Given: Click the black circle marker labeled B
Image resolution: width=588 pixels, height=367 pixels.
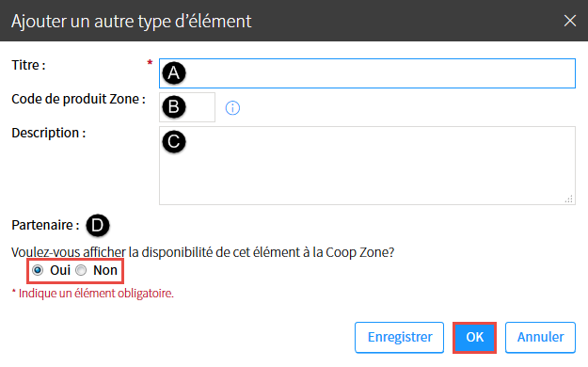Looking at the screenshot, I should pos(174,107).
